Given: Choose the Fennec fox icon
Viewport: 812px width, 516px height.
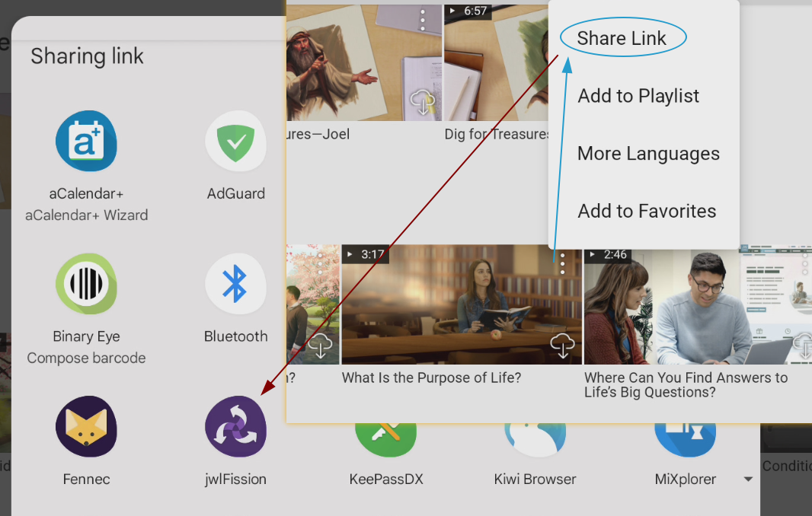Looking at the screenshot, I should coord(86,426).
